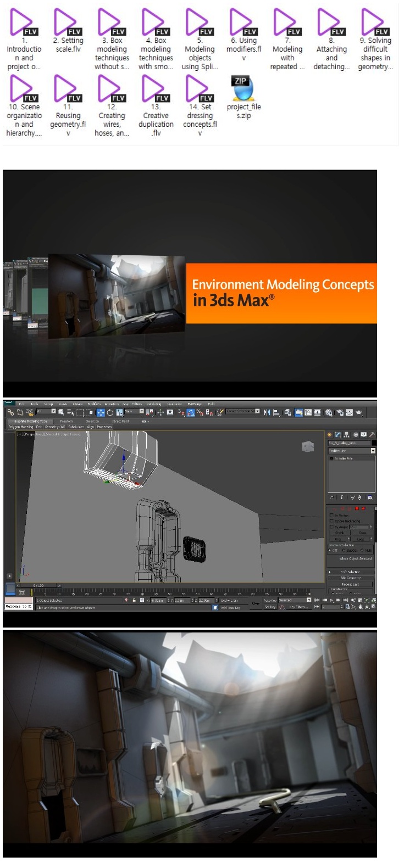Image resolution: width=404 pixels, height=868 pixels.
Task: Click the Loop spinner arrows
Action: (372, 539)
